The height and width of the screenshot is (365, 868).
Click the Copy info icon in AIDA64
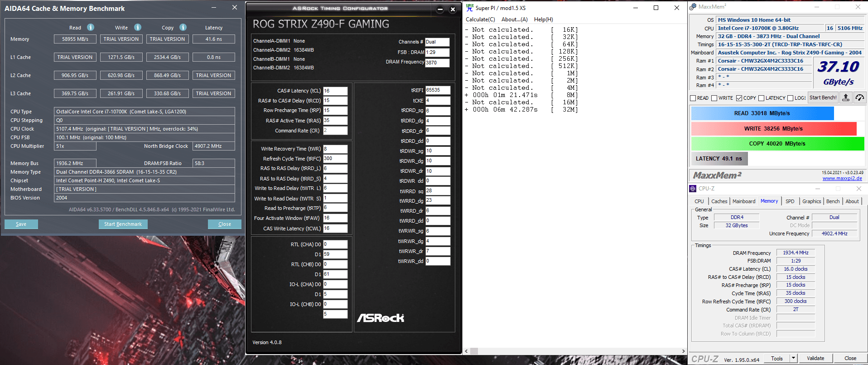tap(183, 27)
